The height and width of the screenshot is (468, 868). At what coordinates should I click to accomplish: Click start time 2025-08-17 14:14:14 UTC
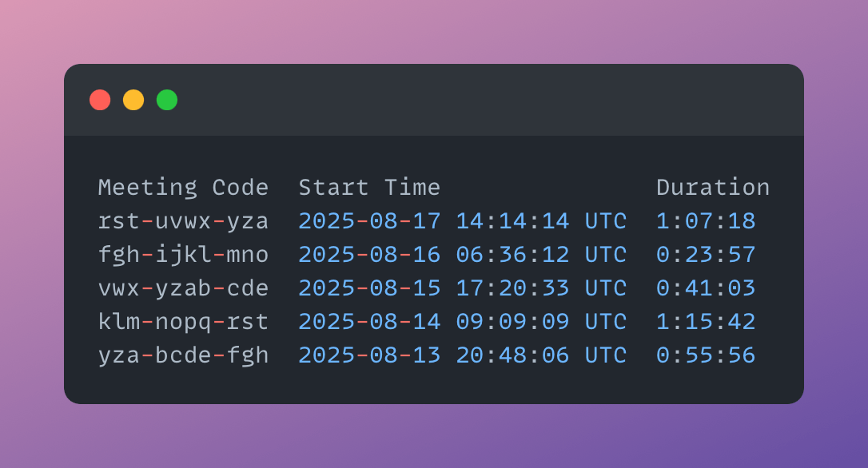(462, 221)
